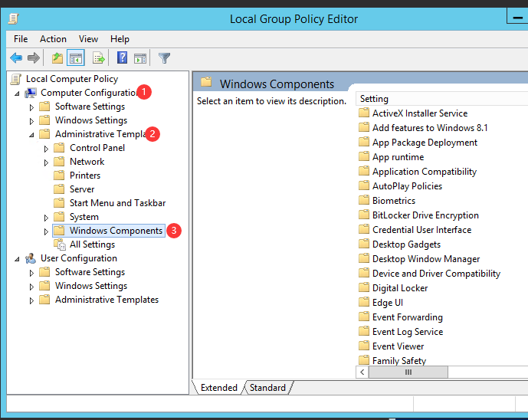The height and width of the screenshot is (420, 528).
Task: Click the horizontal scrollbar thumb
Action: click(x=408, y=372)
